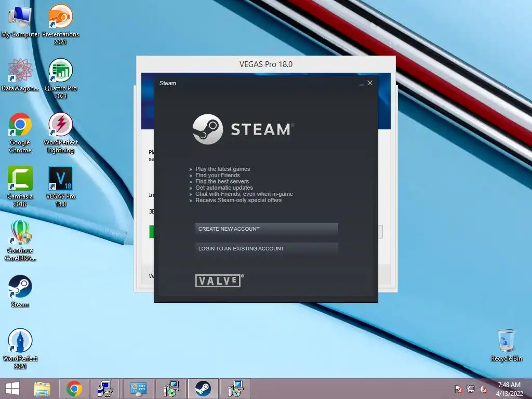
Task: Select the Camtasia 2018 desktop shortcut
Action: tap(20, 187)
